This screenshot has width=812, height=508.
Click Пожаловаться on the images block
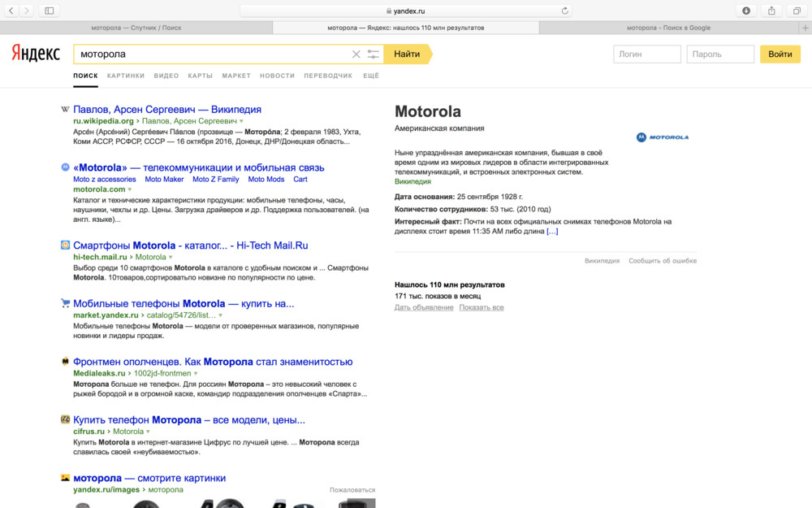(352, 490)
